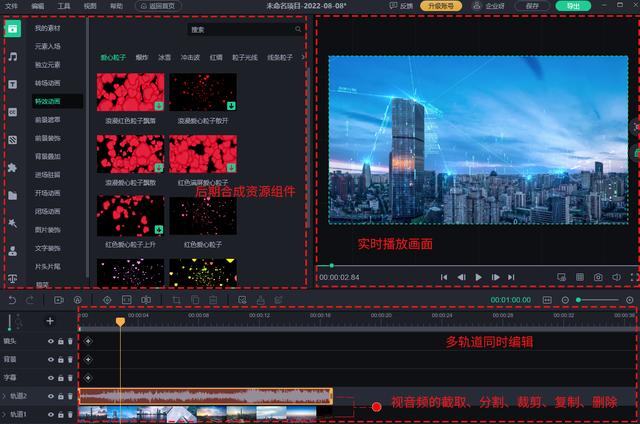The image size is (640, 424).
Task: Select 我的素材 in the category list
Action: point(48,28)
